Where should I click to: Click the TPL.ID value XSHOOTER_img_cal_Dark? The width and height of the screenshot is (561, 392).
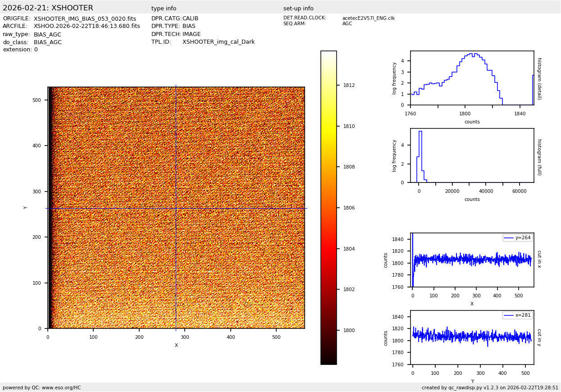point(219,42)
